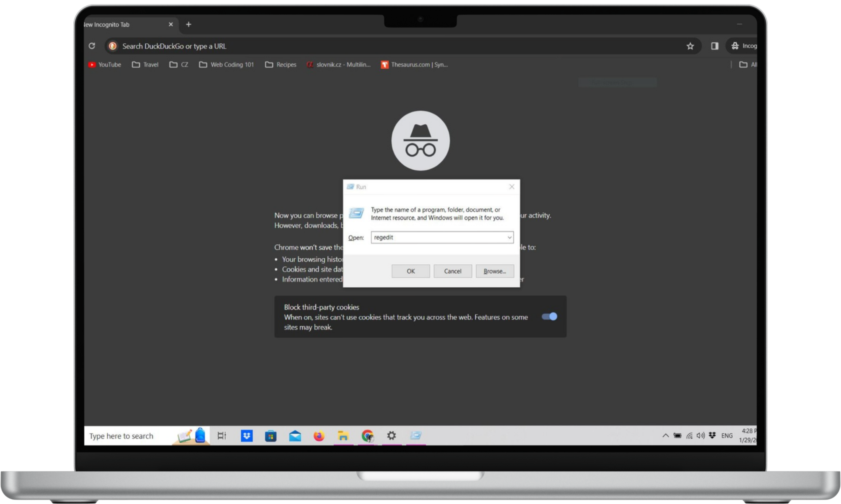Image resolution: width=841 pixels, height=504 pixels.
Task: Open the Mail app in the taskbar
Action: point(295,435)
